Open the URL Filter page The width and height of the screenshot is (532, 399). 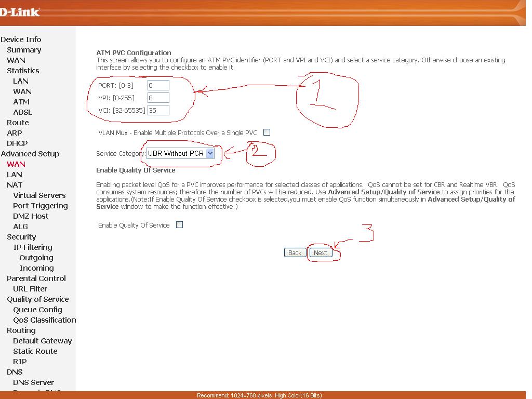point(30,289)
